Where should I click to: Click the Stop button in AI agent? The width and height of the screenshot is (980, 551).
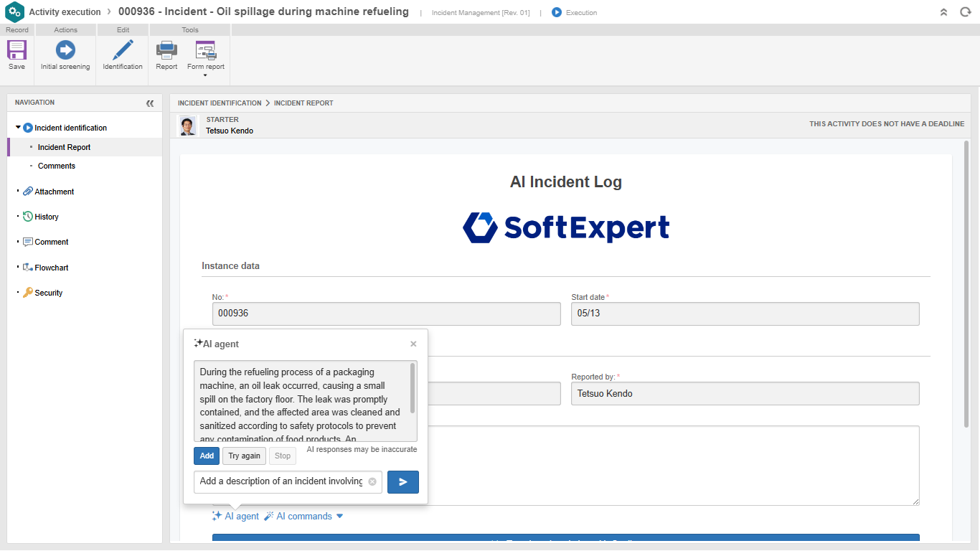point(283,456)
